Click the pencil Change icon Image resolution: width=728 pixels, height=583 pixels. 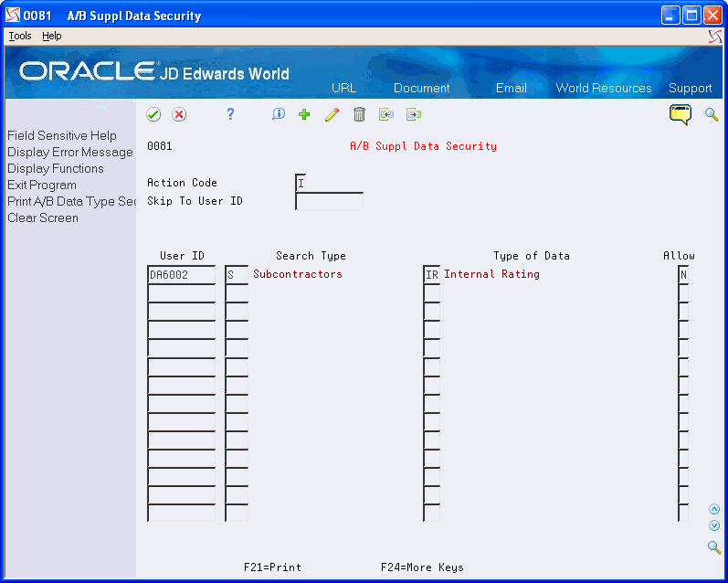tap(332, 114)
